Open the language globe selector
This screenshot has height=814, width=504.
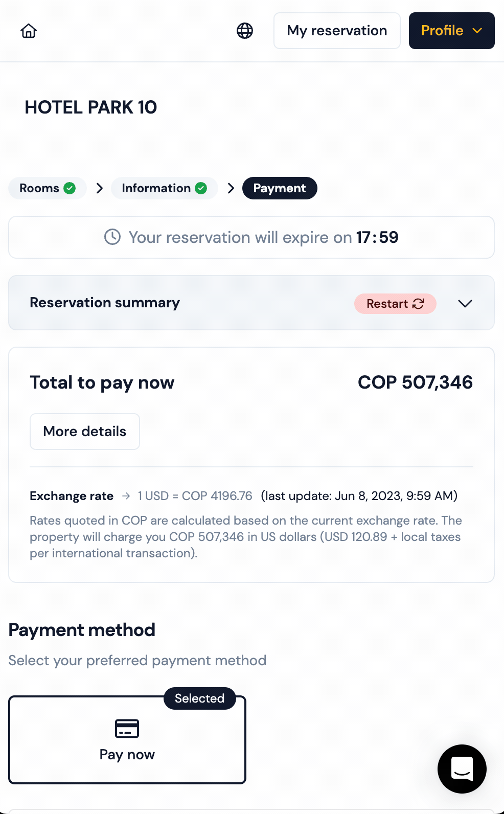(245, 31)
